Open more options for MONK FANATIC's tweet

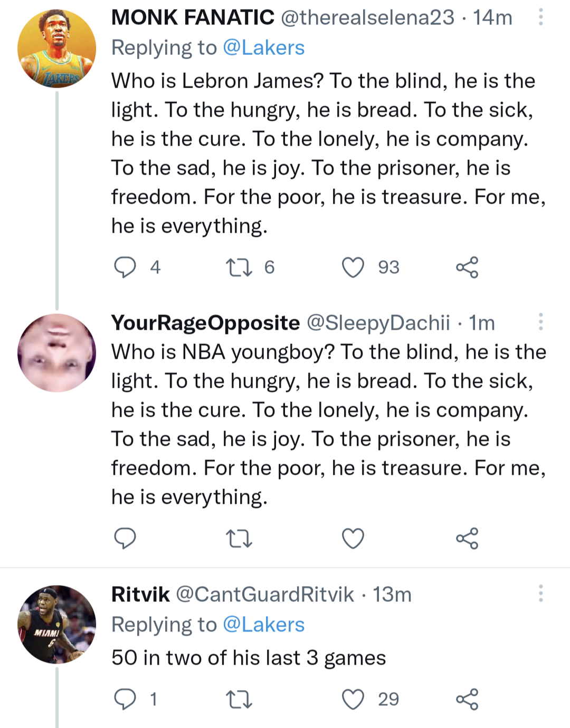click(x=541, y=17)
